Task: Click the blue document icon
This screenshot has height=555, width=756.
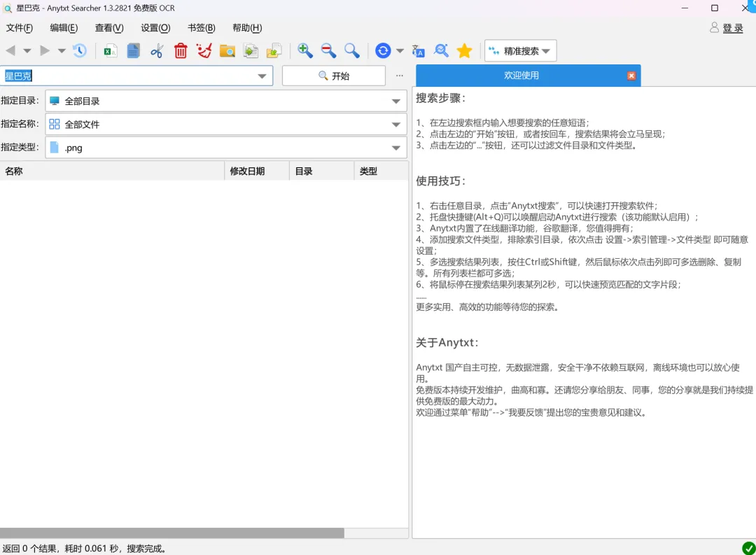Action: pos(134,50)
